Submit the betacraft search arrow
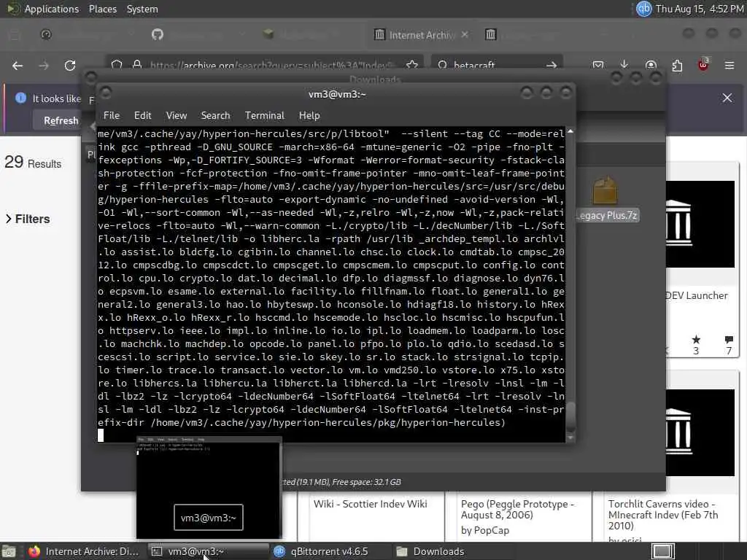Screen dimensions: 747x560 point(551,65)
